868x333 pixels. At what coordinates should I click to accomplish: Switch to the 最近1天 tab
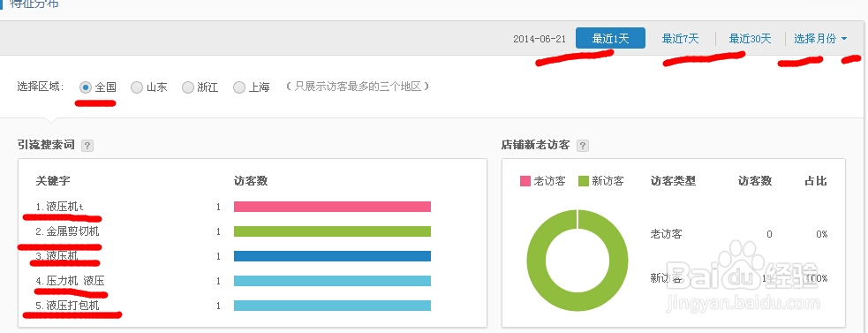[610, 38]
